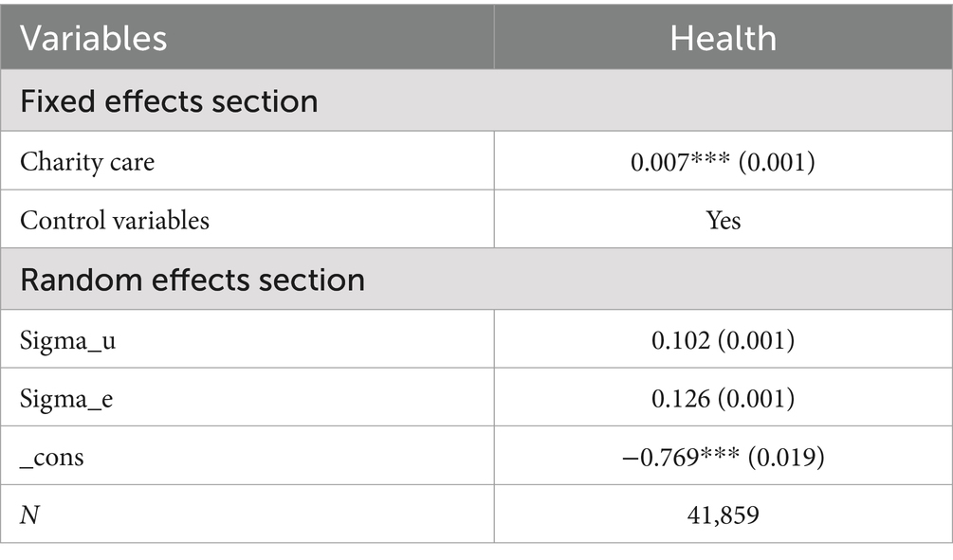Select the Fixed effects section row
953x560 pixels.
click(x=476, y=100)
